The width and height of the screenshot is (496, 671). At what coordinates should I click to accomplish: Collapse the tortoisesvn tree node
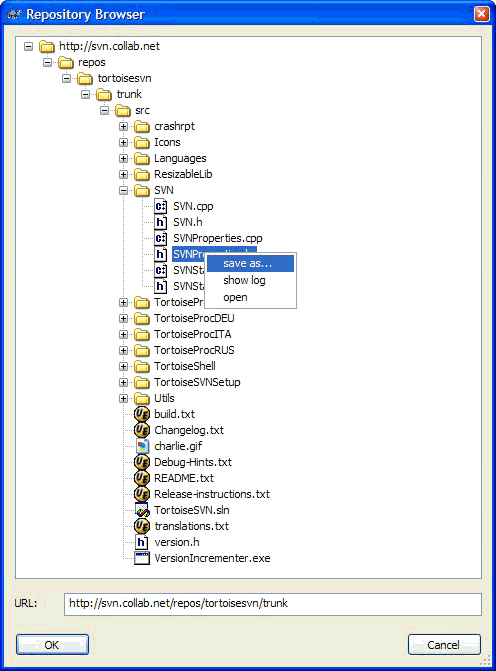pos(66,78)
